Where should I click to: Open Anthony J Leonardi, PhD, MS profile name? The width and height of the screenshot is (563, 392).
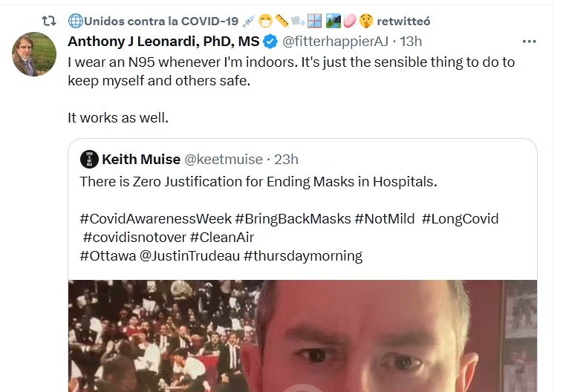point(163,42)
